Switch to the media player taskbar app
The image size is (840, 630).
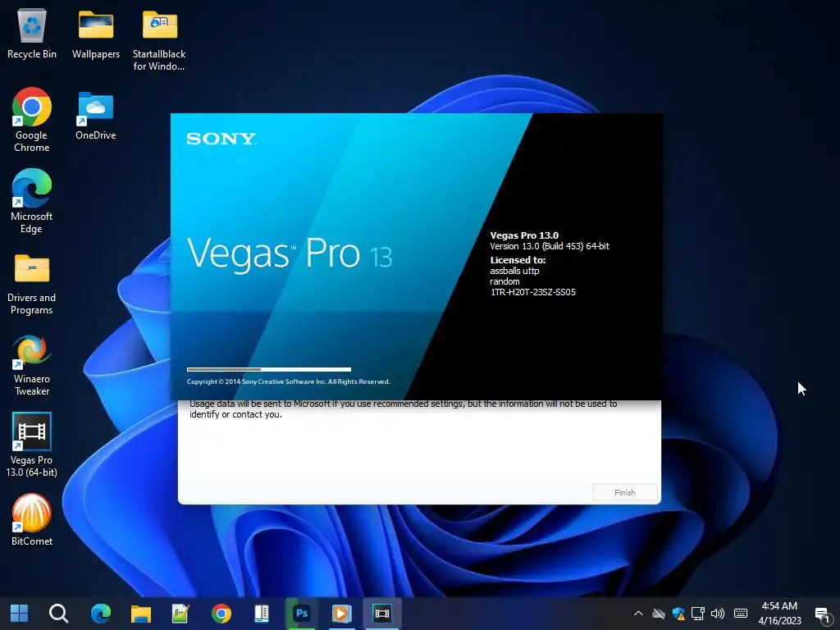342,614
